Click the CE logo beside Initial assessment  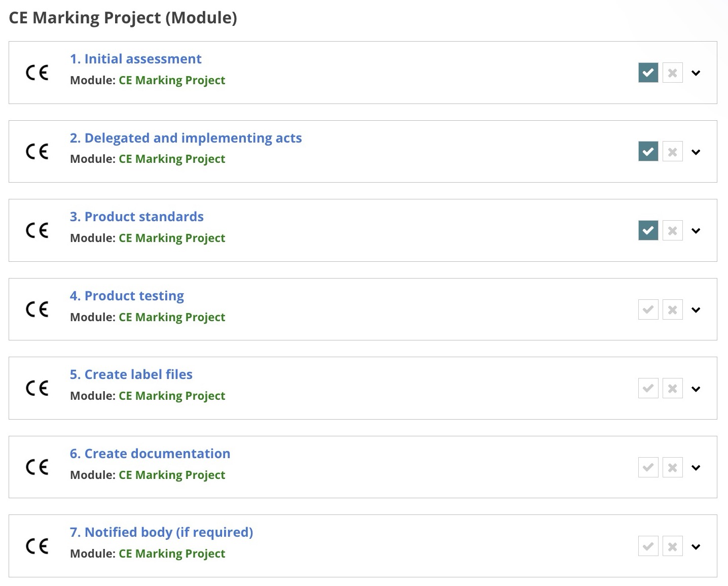(37, 73)
